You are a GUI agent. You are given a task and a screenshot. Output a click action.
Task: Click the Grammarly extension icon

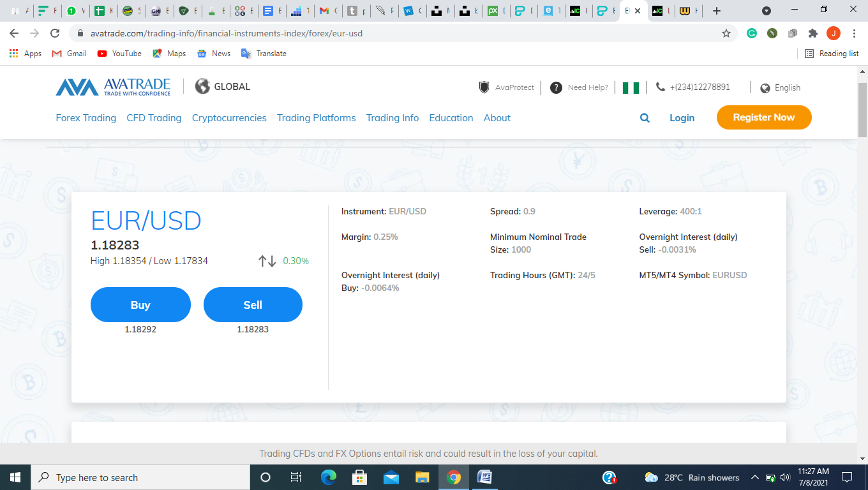click(x=752, y=33)
